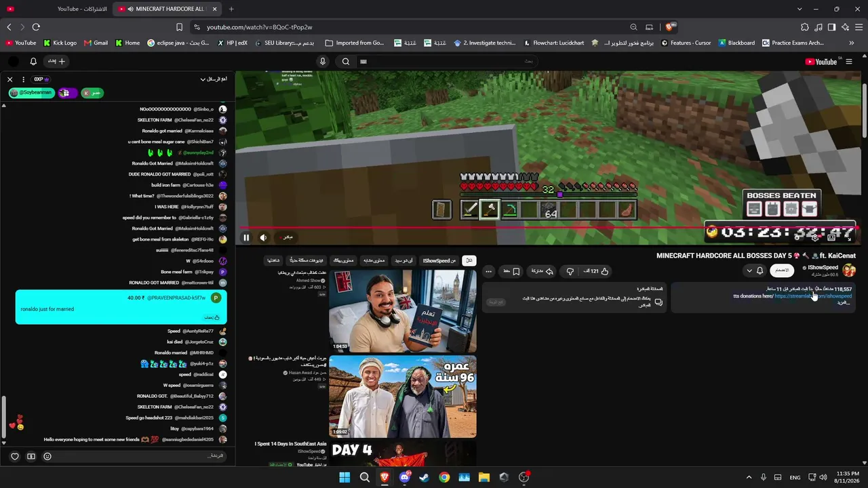Pause the live stream video
The image size is (868, 488).
click(246, 237)
